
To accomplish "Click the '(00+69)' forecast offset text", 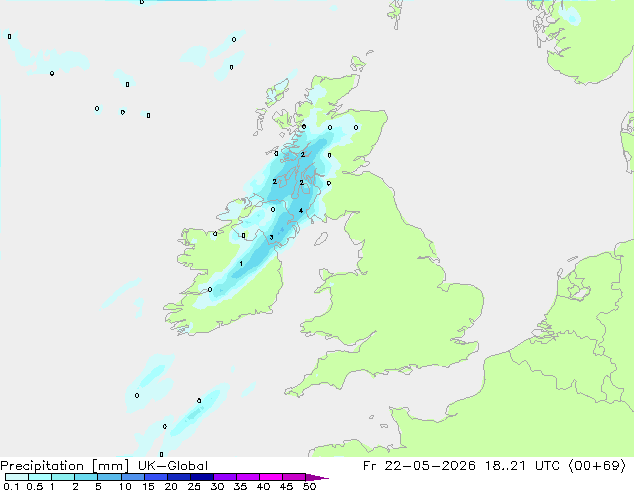I will [x=597, y=466].
